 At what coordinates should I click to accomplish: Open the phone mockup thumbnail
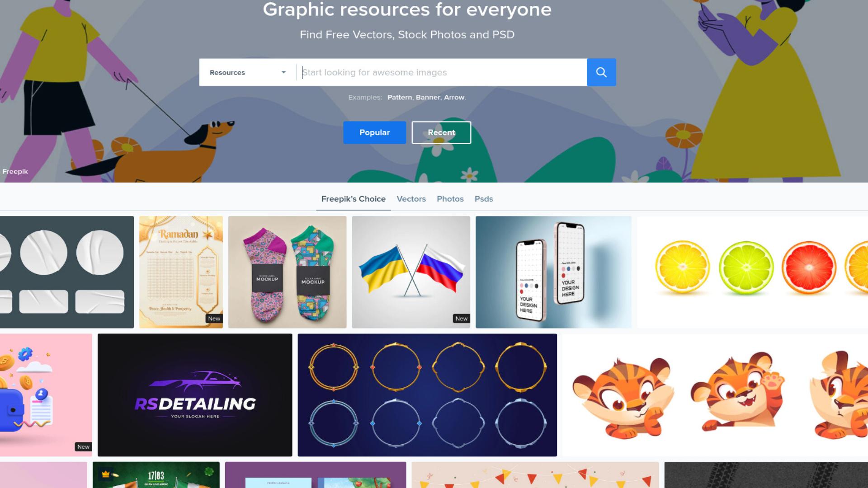[x=553, y=272]
